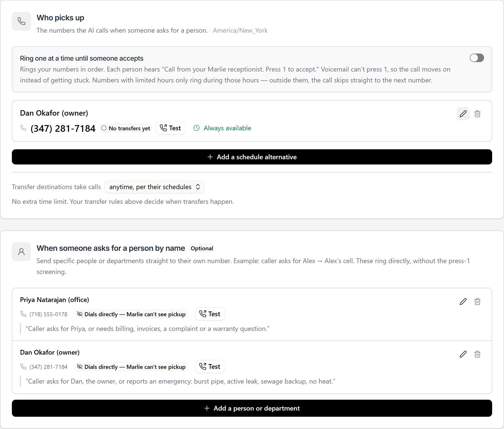Click the clock icon next to Always available
The height and width of the screenshot is (429, 504).
[x=197, y=128]
